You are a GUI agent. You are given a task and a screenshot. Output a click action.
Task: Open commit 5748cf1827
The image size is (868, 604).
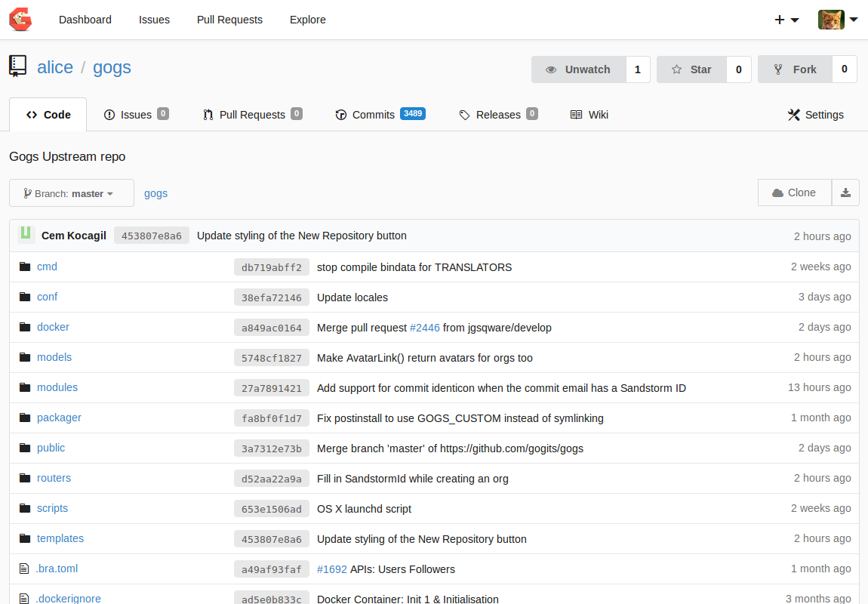click(271, 358)
